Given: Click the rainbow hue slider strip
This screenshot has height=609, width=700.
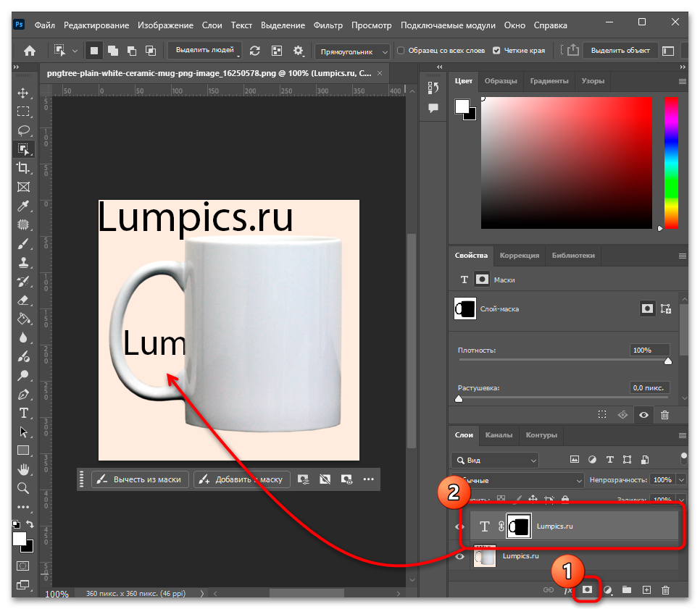Looking at the screenshot, I should 671,163.
